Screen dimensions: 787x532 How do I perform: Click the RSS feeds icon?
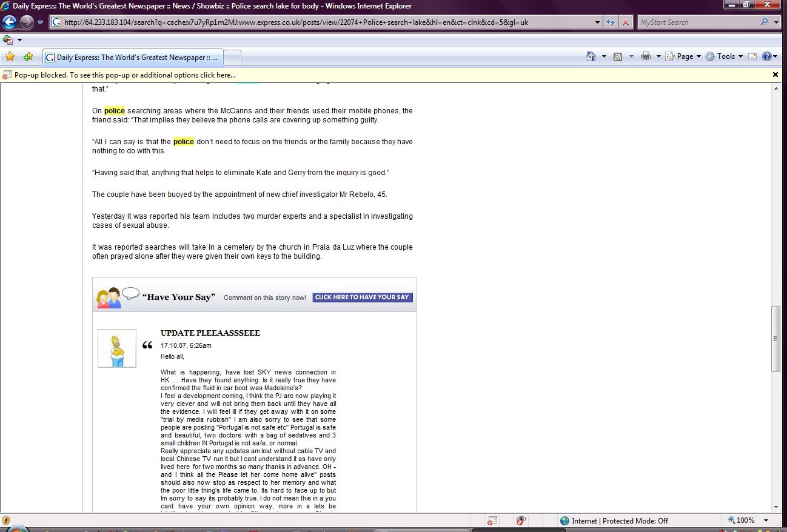click(618, 56)
